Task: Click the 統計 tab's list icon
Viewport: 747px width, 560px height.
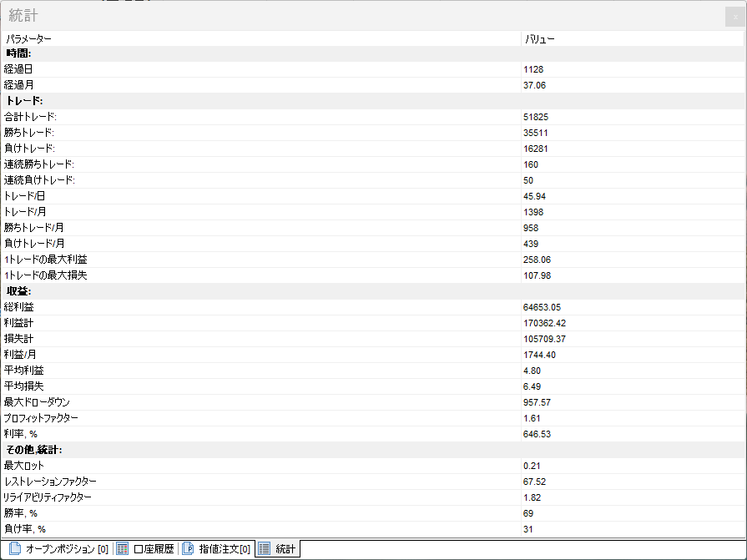Action: coord(264,549)
